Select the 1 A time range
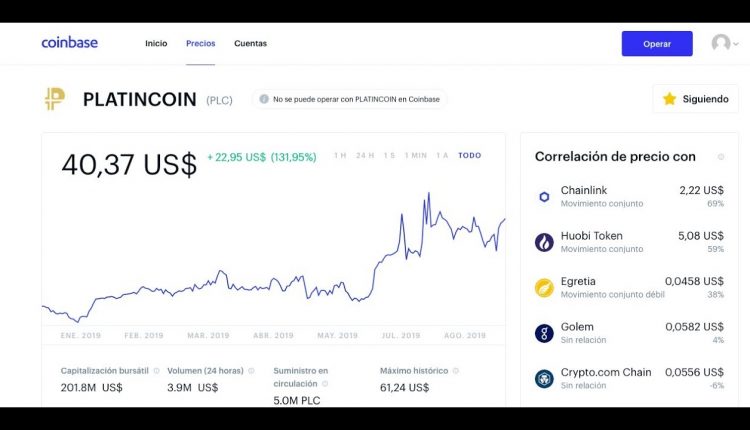 (442, 155)
